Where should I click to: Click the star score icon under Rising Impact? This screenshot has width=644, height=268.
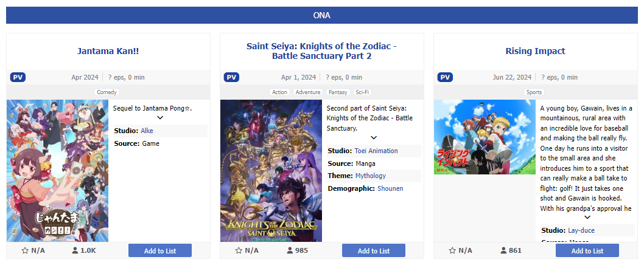click(x=452, y=250)
